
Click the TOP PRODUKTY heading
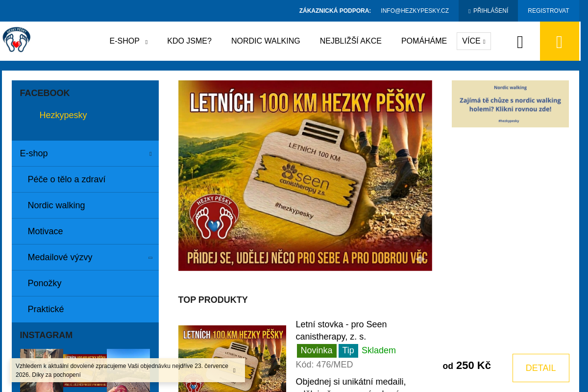coord(213,300)
